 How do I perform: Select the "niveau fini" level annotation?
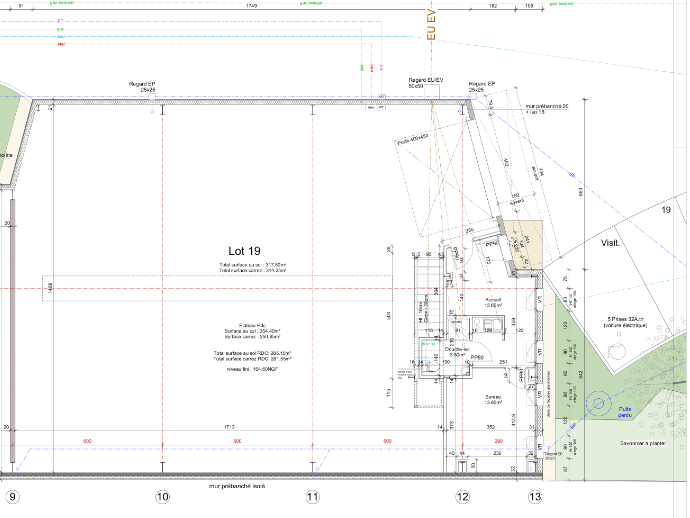(x=252, y=369)
